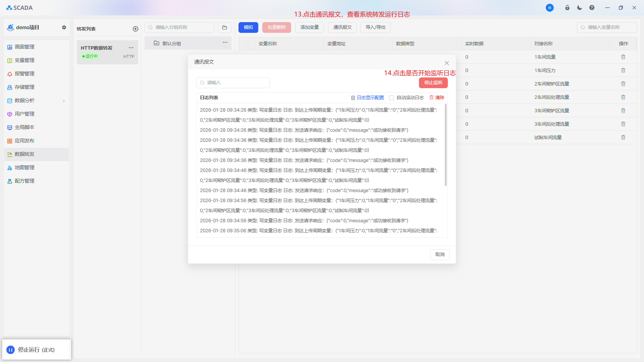
Task: Click the lock icon in title bar
Action: 567,8
